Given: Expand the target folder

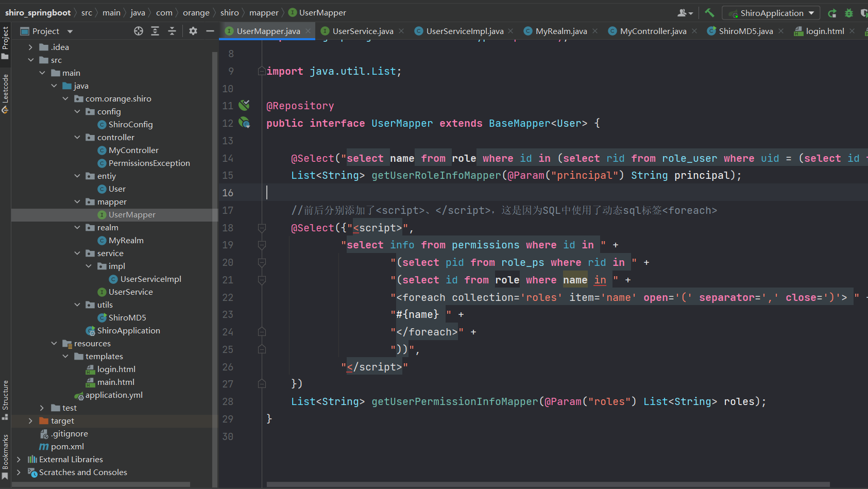Looking at the screenshot, I should [x=30, y=420].
